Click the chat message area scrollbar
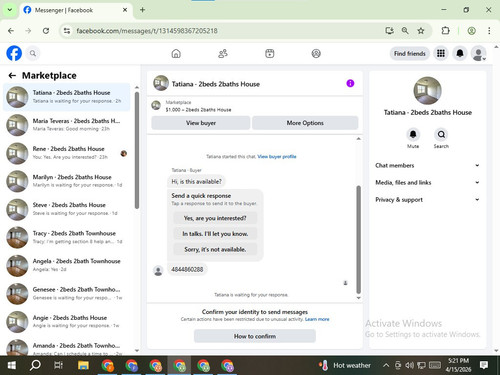 tap(359, 239)
